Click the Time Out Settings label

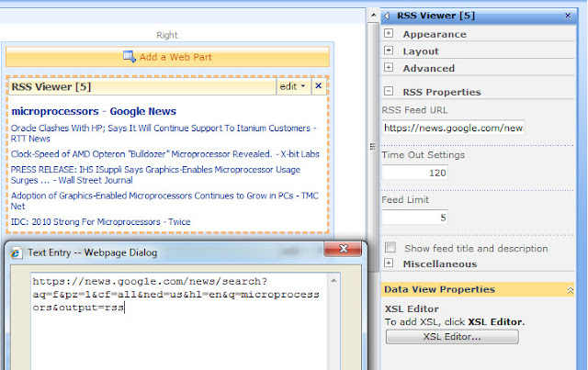(423, 155)
